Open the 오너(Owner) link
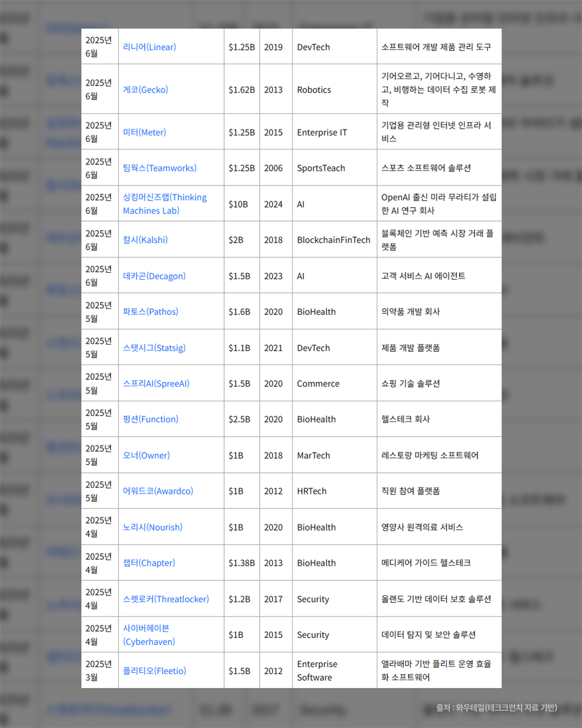The image size is (582, 728). [146, 455]
